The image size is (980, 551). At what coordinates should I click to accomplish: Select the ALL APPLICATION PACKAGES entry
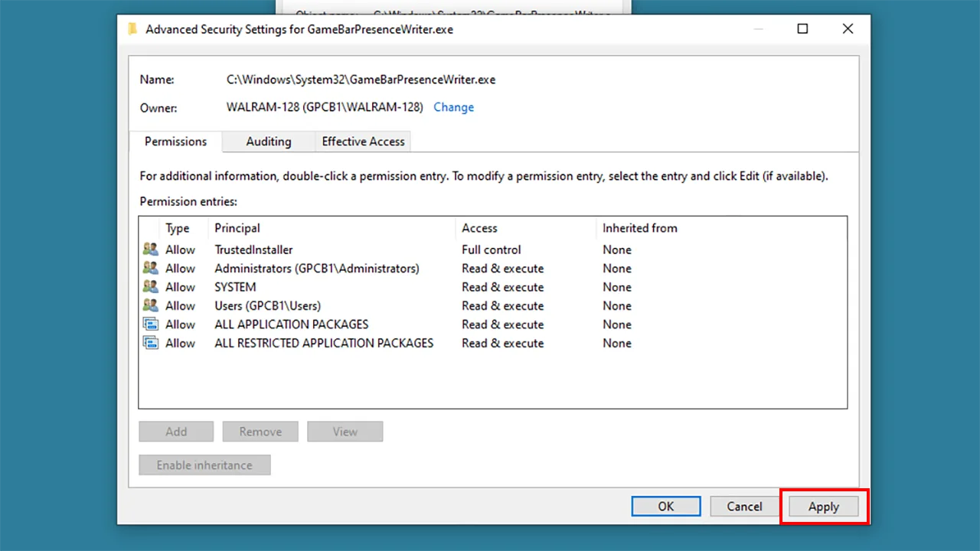[x=291, y=324]
